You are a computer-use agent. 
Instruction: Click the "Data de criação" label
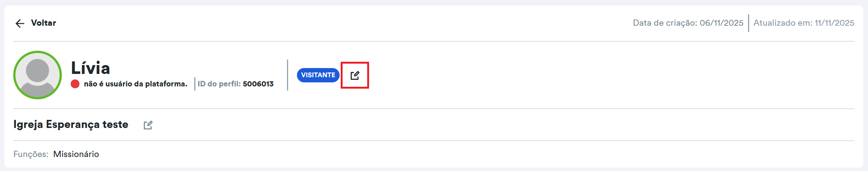pyautogui.click(x=665, y=23)
